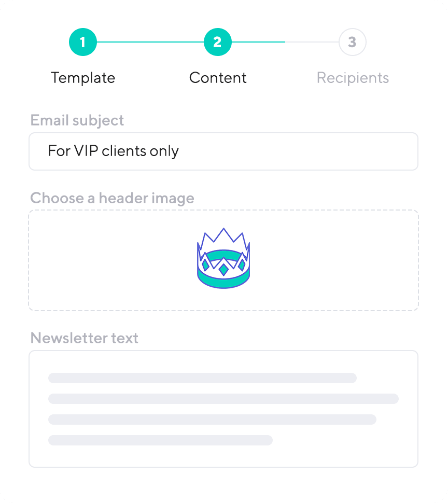Click the last short placeholder line

click(160, 440)
